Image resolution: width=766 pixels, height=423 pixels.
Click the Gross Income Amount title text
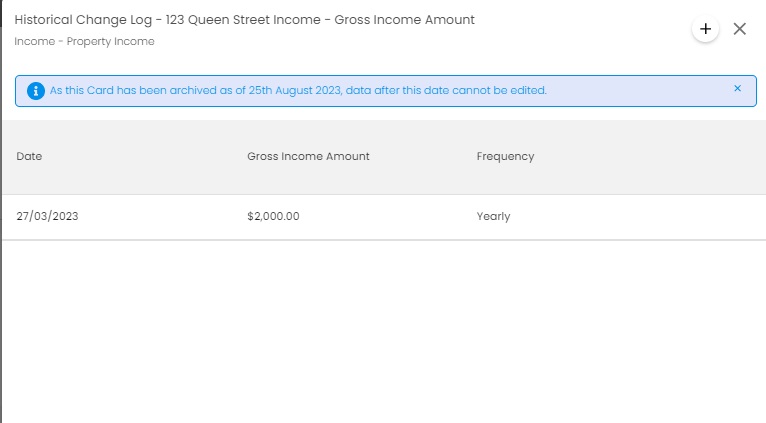[x=404, y=20]
